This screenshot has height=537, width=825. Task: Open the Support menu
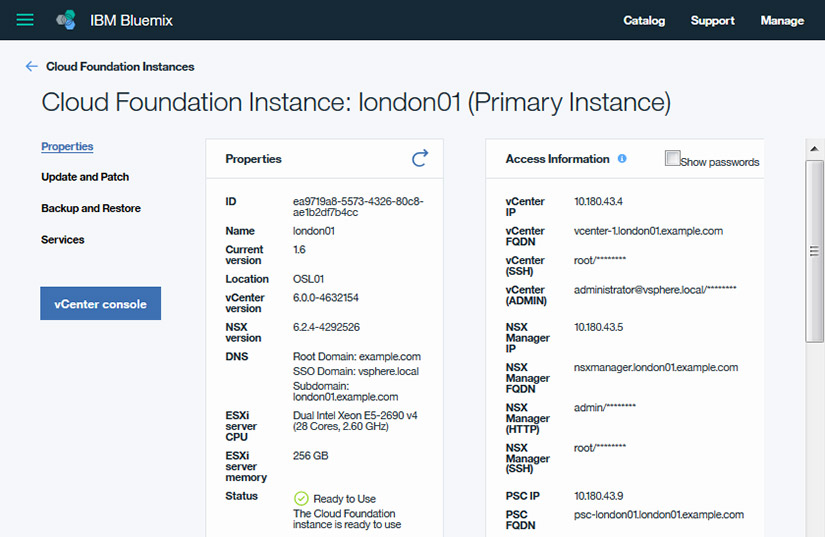pyautogui.click(x=712, y=21)
